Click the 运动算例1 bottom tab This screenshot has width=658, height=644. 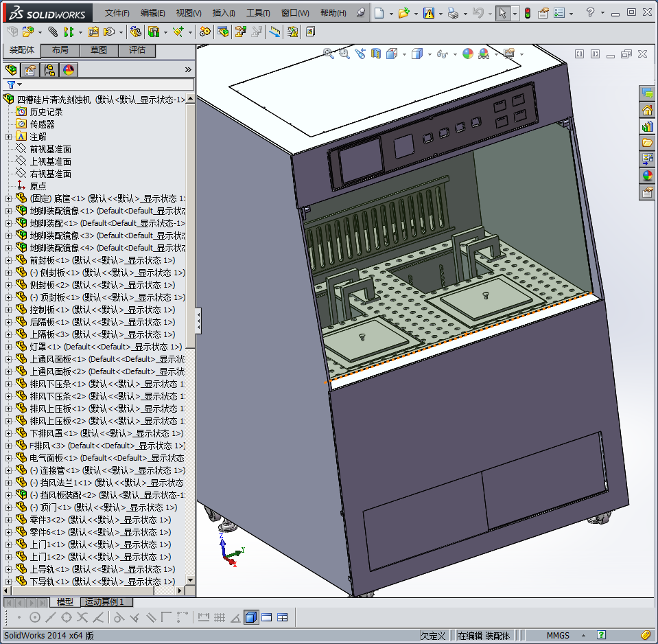(x=104, y=602)
